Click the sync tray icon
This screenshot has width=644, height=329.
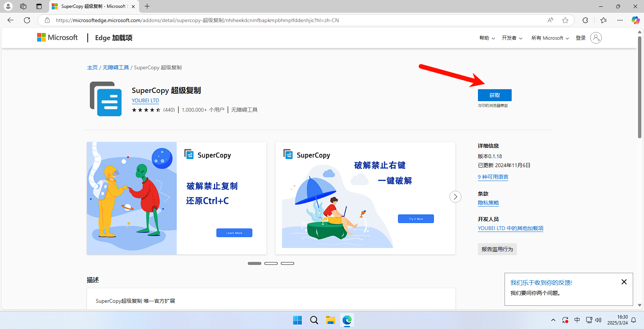coord(565,320)
